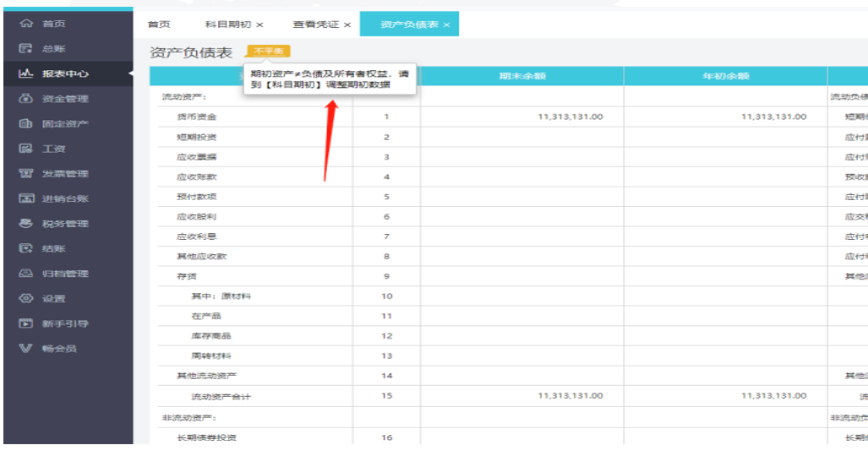Open the 新手引导 play icon in sidebar
This screenshot has height=456, width=868.
click(26, 323)
